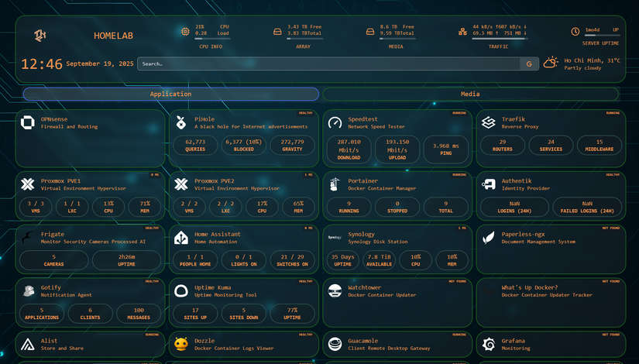Click the CPU chip icon
This screenshot has height=364, width=639.
(185, 32)
